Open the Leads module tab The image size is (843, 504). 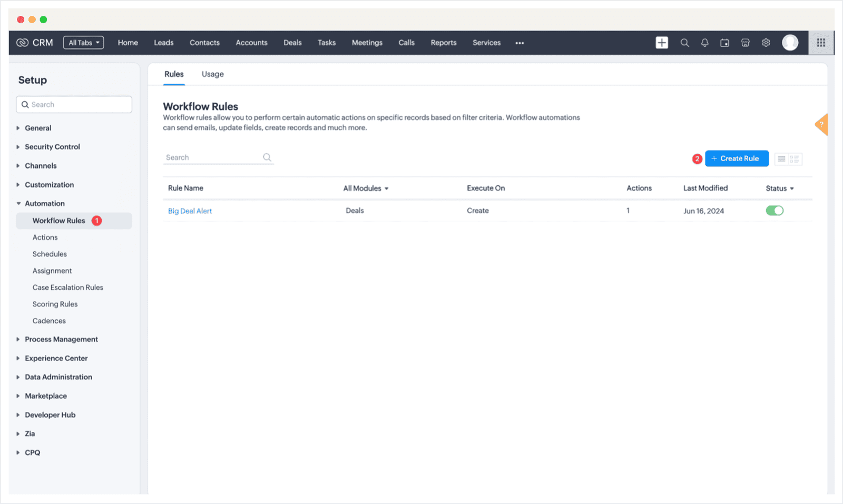point(163,43)
